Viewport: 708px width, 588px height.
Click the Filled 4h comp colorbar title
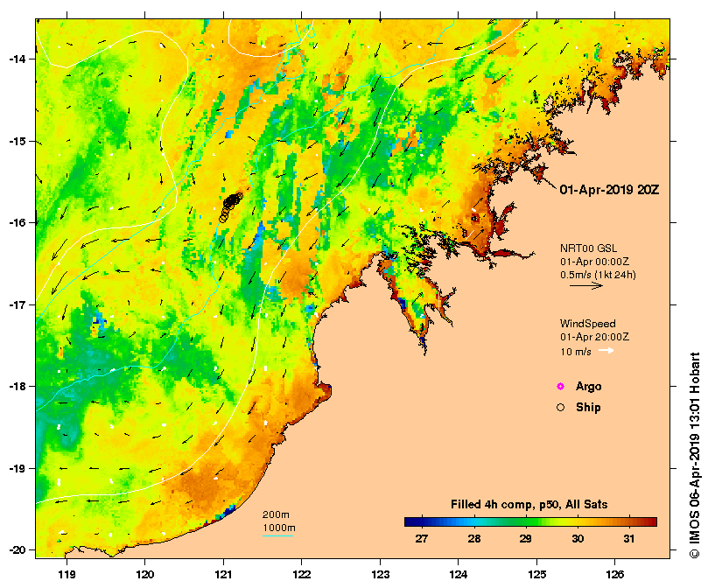point(529,505)
